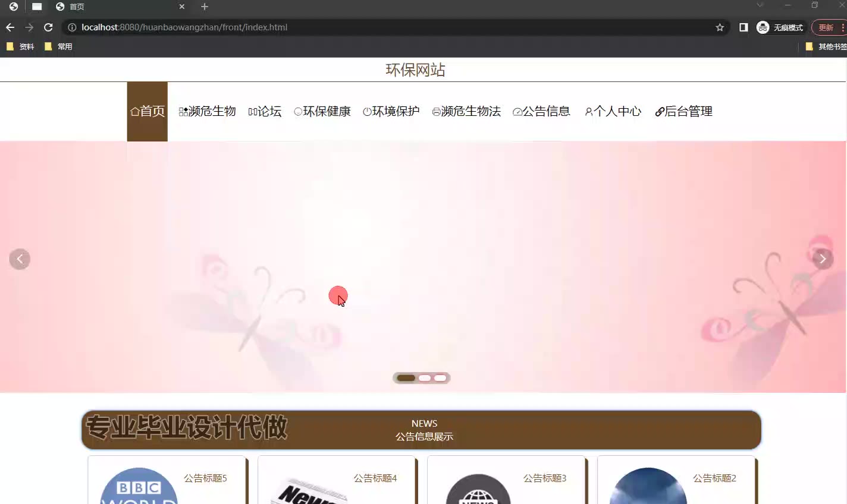Click the 首页 navigation menu item

click(148, 111)
